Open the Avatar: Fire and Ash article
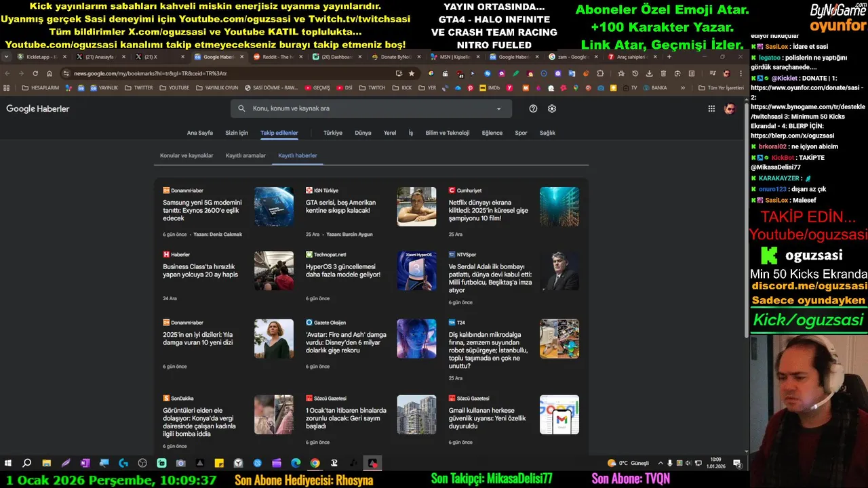 click(x=346, y=342)
